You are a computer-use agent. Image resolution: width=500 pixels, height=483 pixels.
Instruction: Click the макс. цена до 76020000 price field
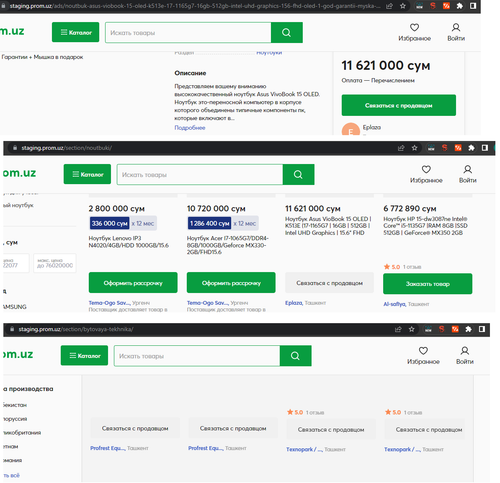[x=55, y=263]
